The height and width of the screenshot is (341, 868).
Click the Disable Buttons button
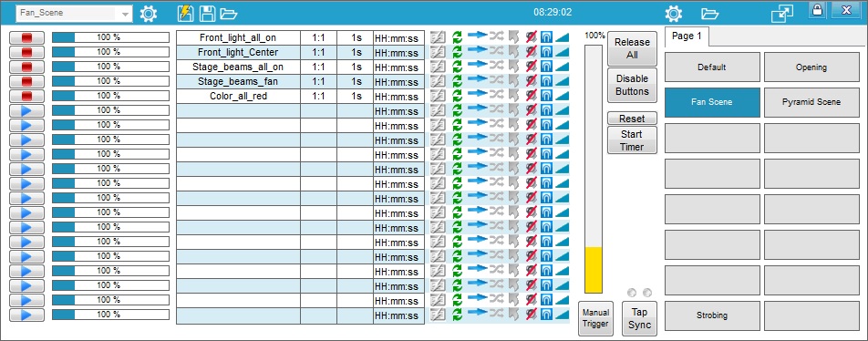[632, 86]
